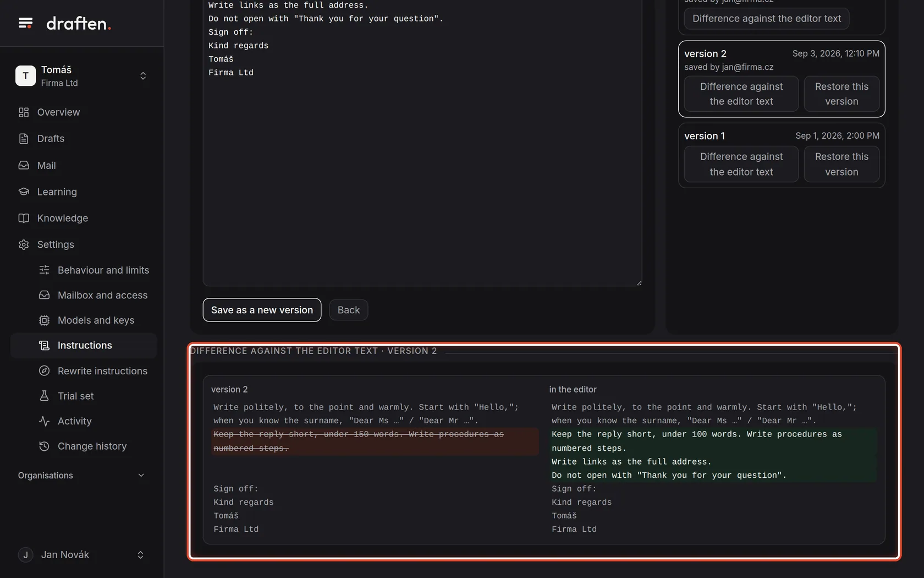924x578 pixels.
Task: Click the Learning graduation cap icon
Action: [x=24, y=192]
